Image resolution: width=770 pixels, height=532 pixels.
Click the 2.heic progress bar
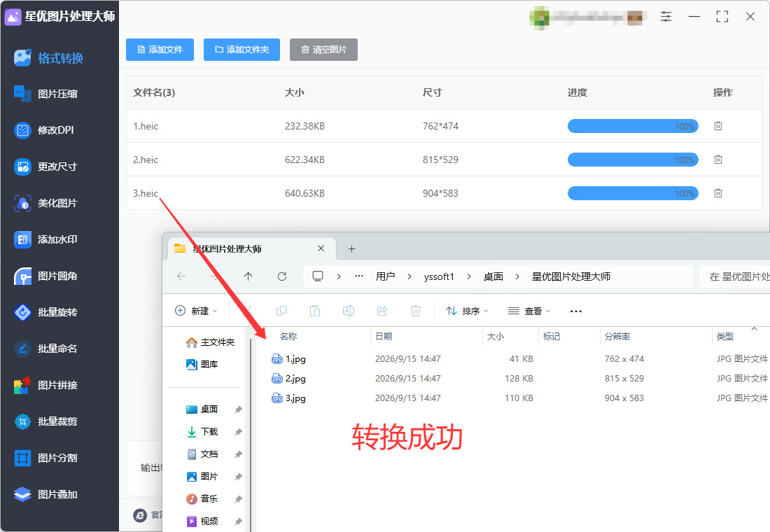click(633, 160)
